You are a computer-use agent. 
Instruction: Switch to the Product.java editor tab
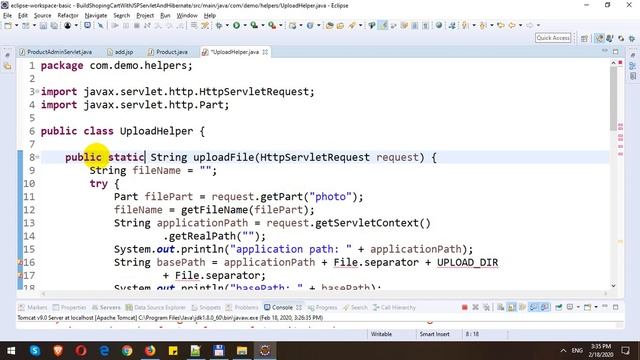[x=168, y=52]
